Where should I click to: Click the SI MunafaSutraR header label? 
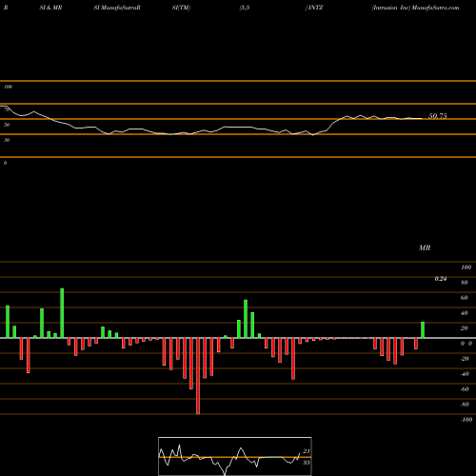point(117,8)
